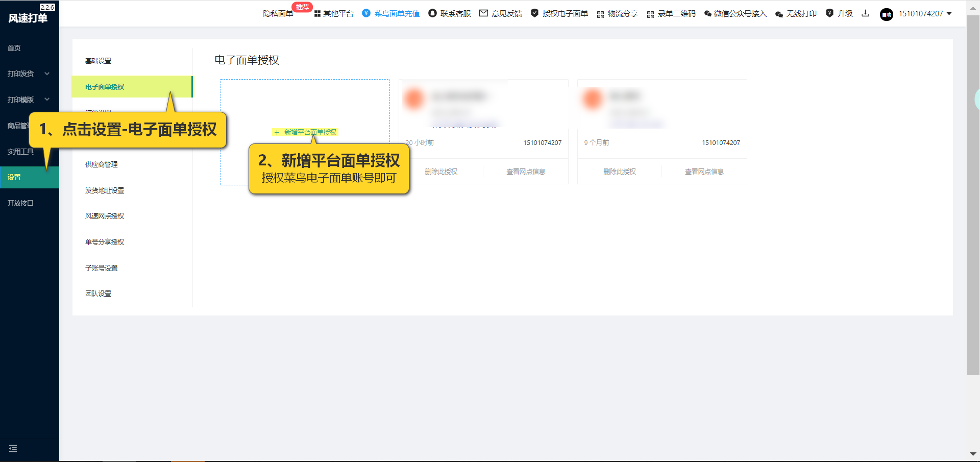Click the black account avatar icon
The height and width of the screenshot is (462, 980).
click(x=887, y=15)
